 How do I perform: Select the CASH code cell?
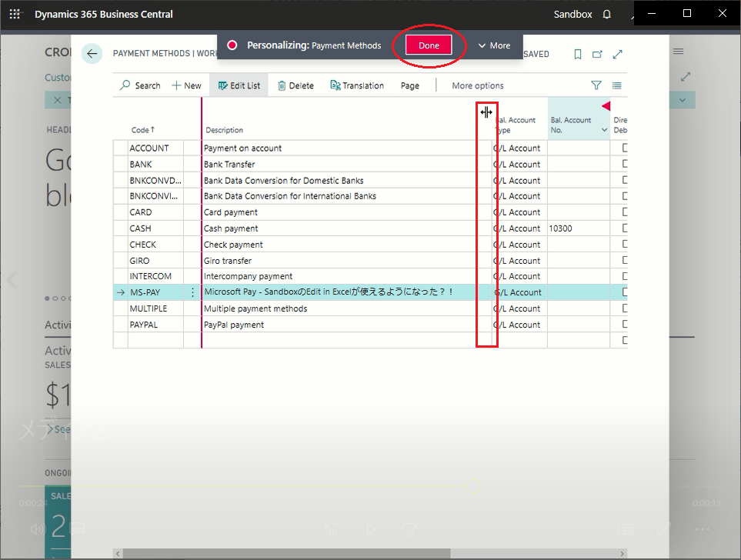[x=155, y=228]
